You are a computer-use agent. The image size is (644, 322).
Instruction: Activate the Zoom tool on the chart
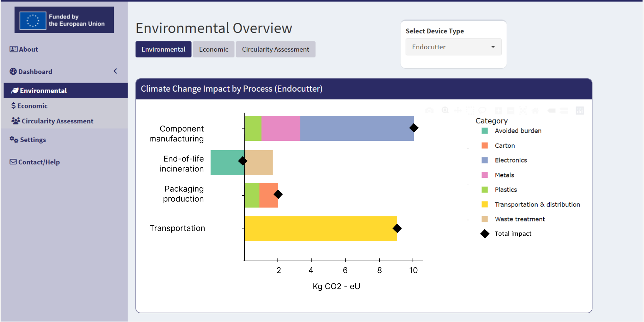445,110
